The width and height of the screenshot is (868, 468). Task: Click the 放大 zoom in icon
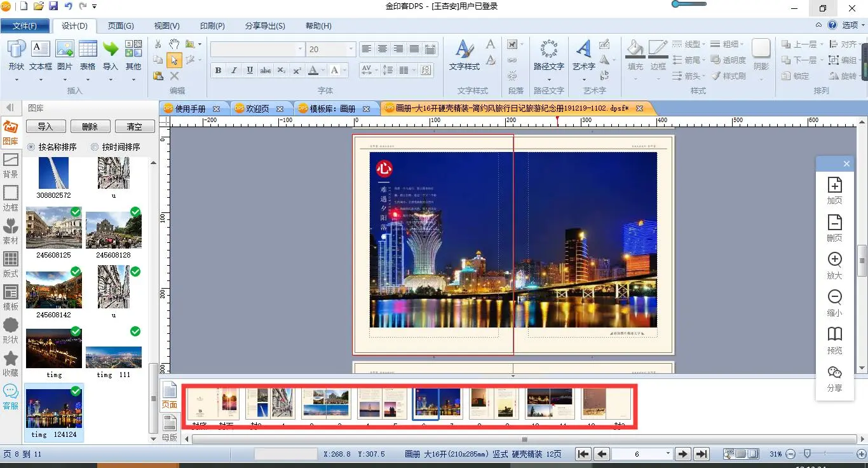tap(834, 260)
